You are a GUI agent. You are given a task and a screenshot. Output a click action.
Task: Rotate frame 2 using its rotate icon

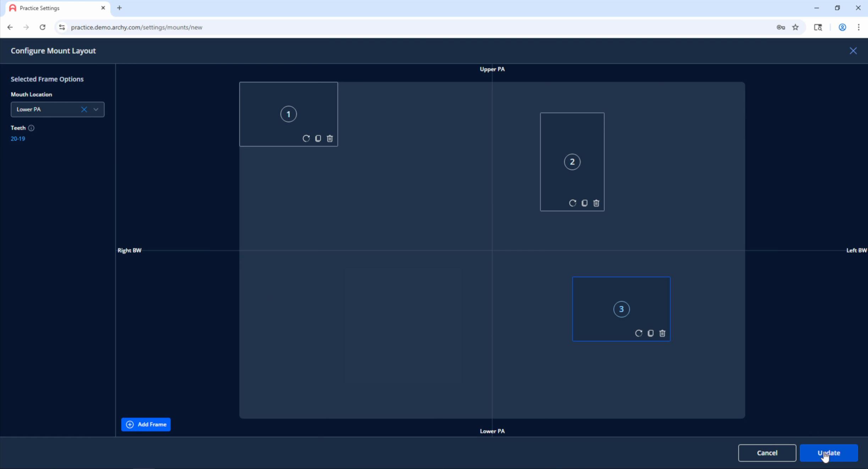coord(572,203)
